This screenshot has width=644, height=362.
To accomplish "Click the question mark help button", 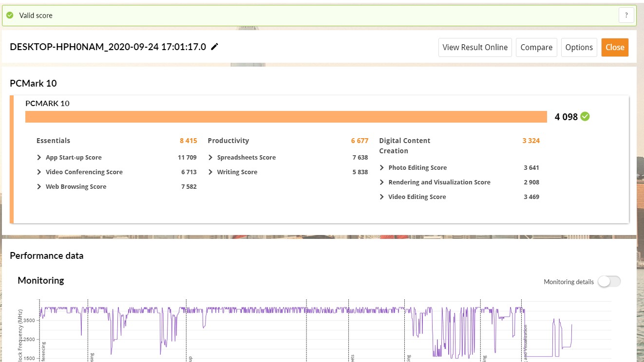I will click(x=626, y=15).
